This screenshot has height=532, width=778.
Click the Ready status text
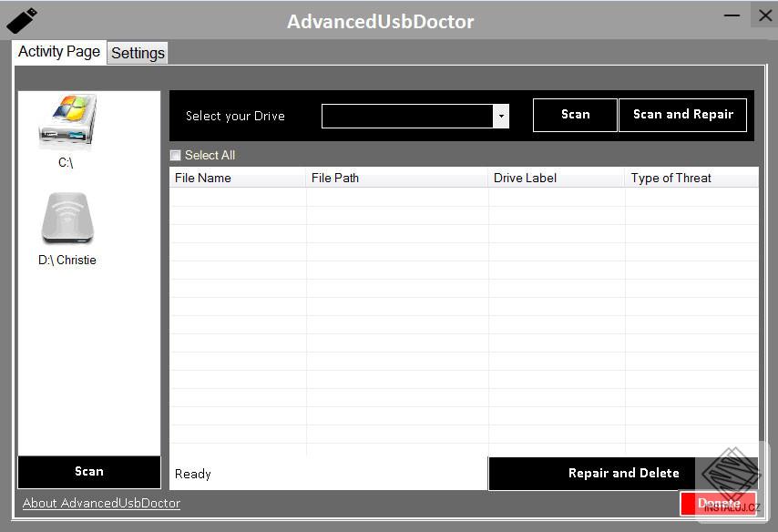tap(193, 475)
